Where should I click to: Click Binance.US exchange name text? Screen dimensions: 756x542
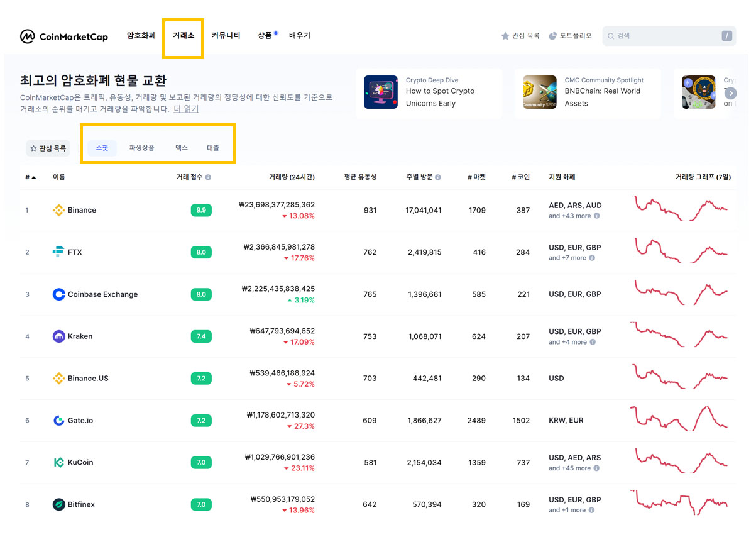tap(88, 379)
